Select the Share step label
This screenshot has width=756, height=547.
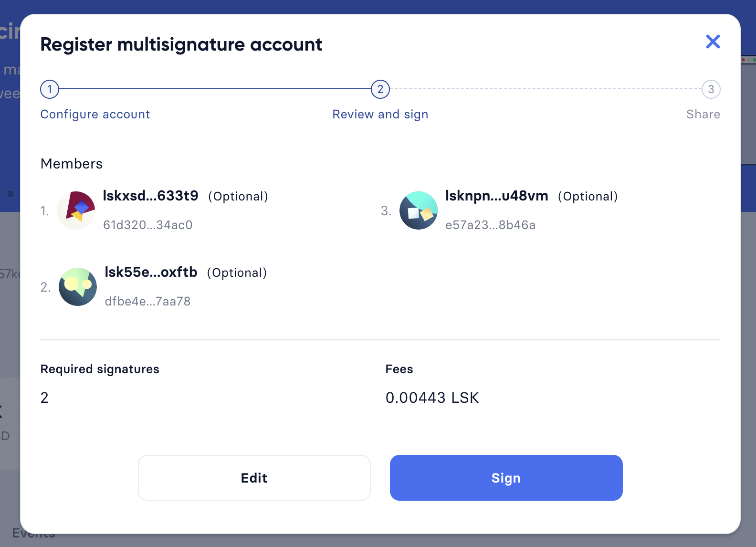point(703,115)
